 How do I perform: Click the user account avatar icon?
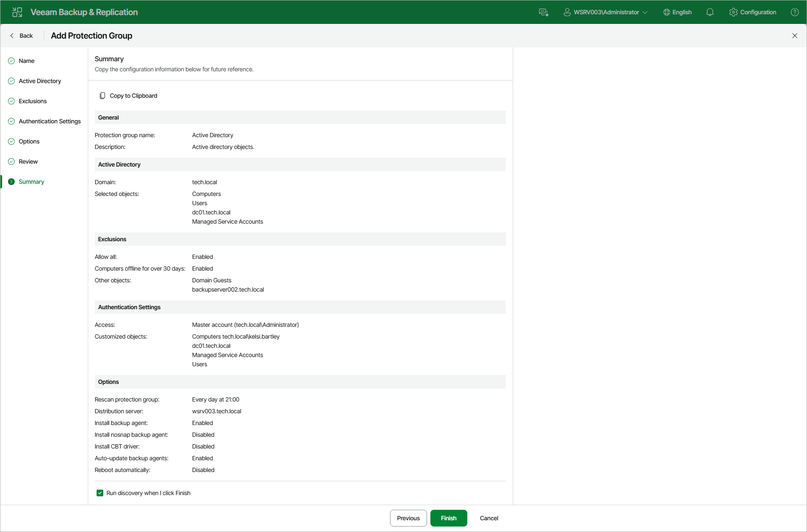(x=567, y=12)
